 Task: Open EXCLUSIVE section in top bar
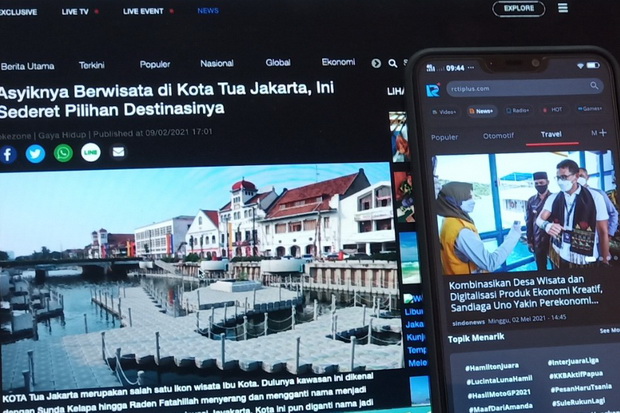coord(18,12)
